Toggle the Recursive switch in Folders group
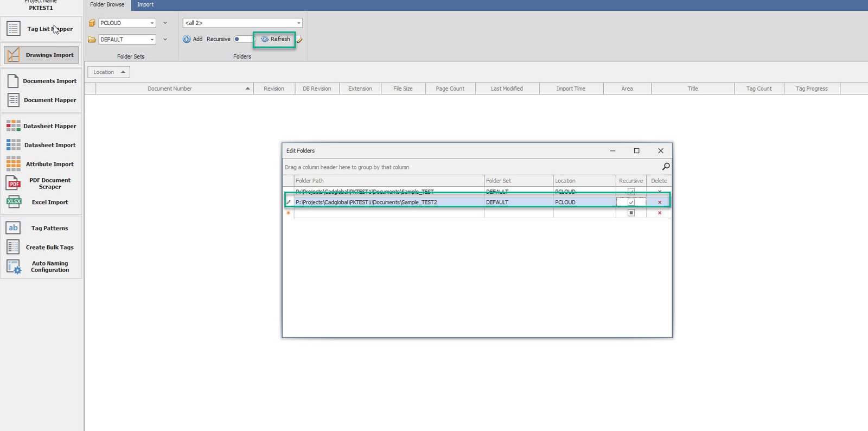 pos(243,39)
